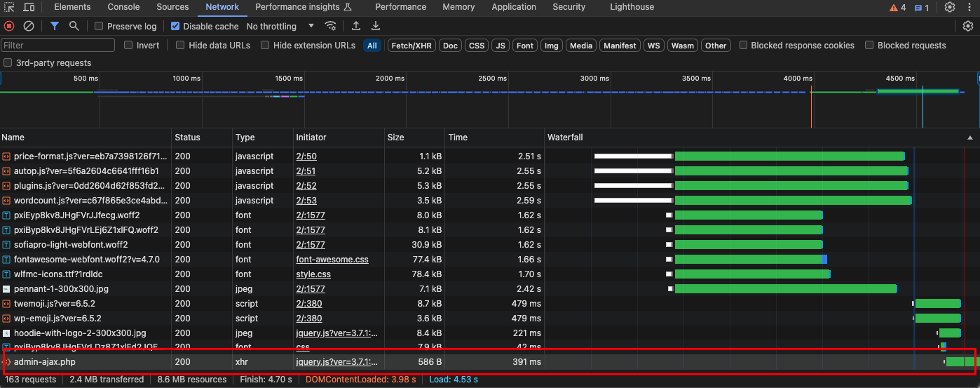Viewport: 980px width, 388px height.
Task: Open the Security tab
Action: pyautogui.click(x=569, y=7)
